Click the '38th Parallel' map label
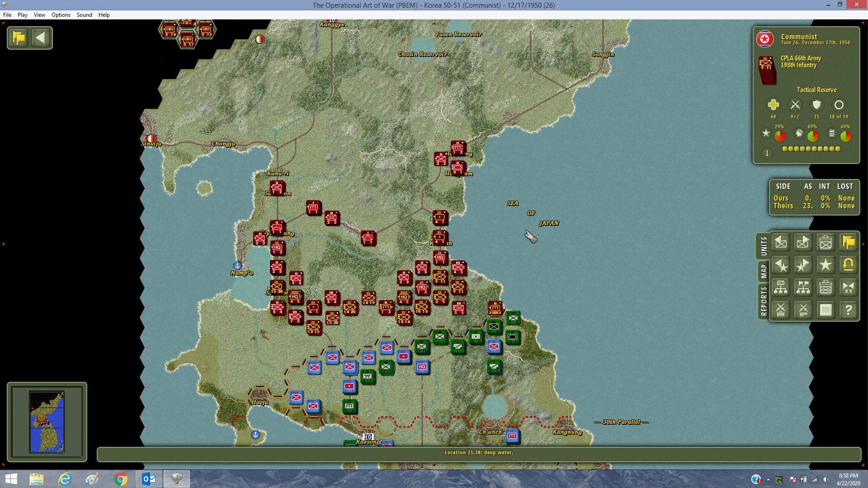Screen dimensions: 868x488 point(622,422)
